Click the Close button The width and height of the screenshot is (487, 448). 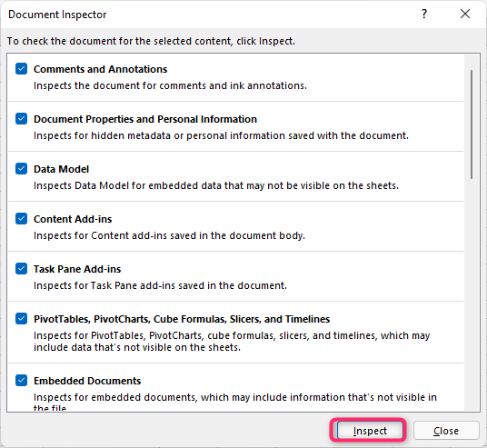446,431
